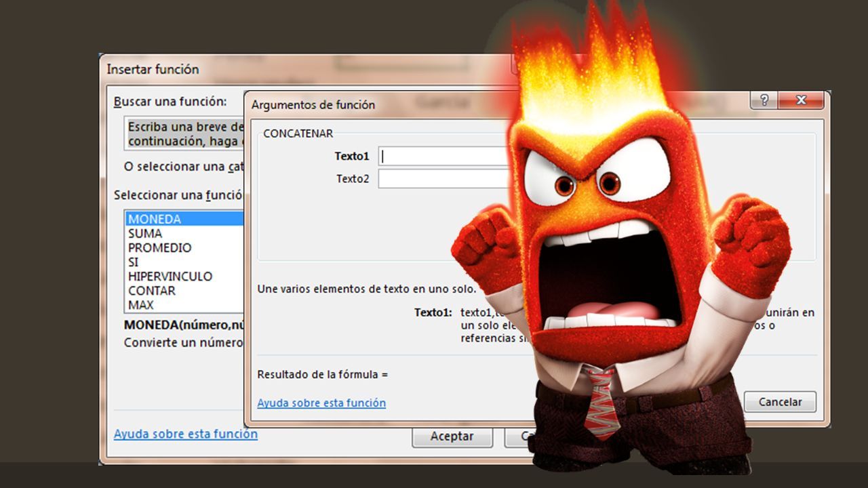Click the "Convierte un número" description text
The height and width of the screenshot is (488, 868).
183,342
